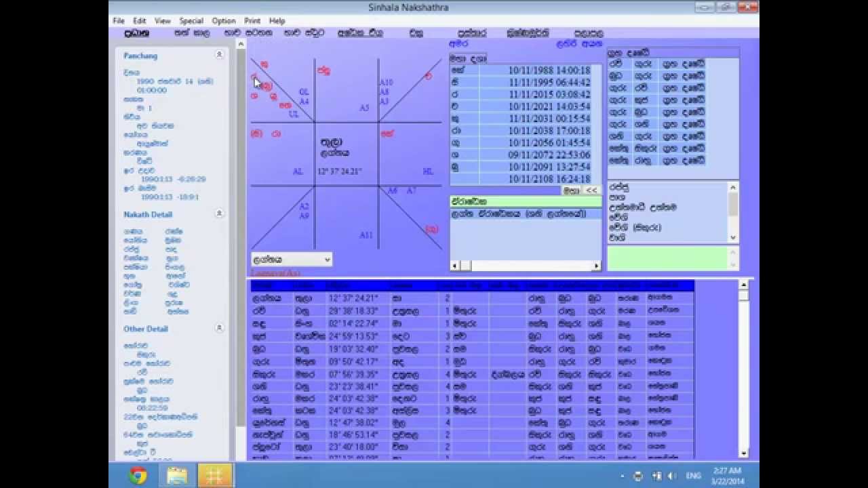Collapse the Other Detail section
The height and width of the screenshot is (488, 868).
tap(220, 328)
